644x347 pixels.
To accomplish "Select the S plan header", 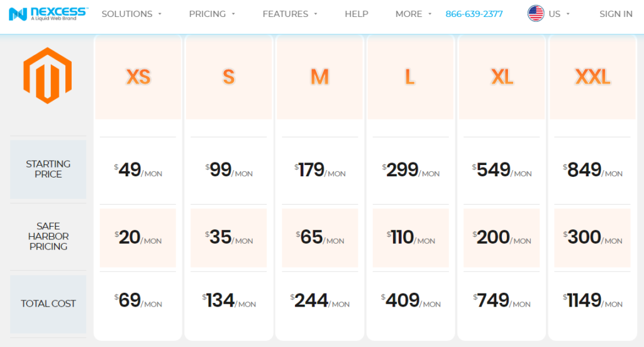I will pos(229,77).
